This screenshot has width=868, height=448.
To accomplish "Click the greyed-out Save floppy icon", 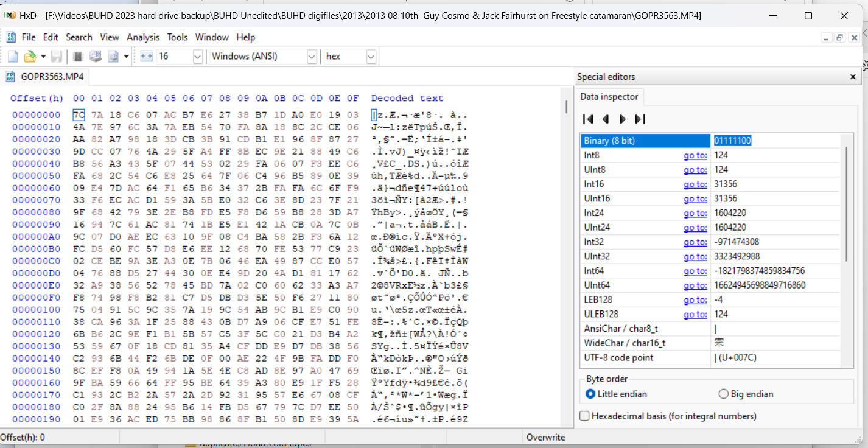I will click(x=57, y=57).
